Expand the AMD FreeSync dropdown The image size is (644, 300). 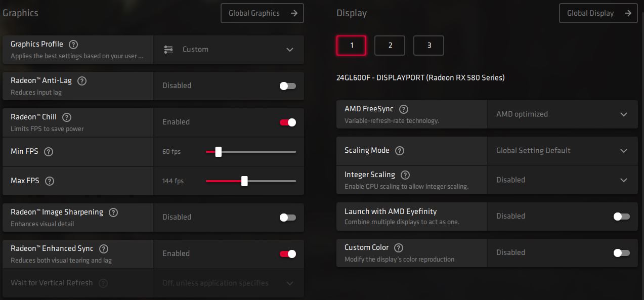(563, 114)
